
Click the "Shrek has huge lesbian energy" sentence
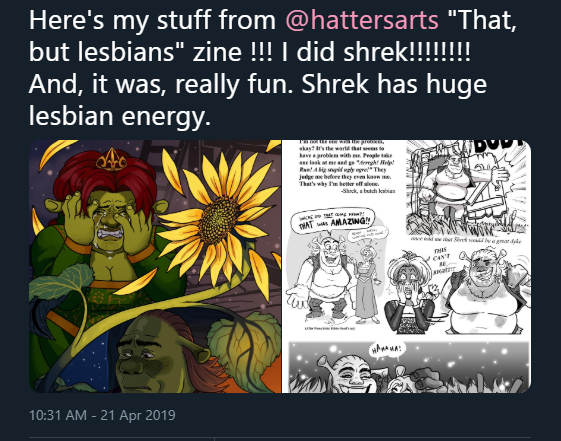click(x=258, y=100)
